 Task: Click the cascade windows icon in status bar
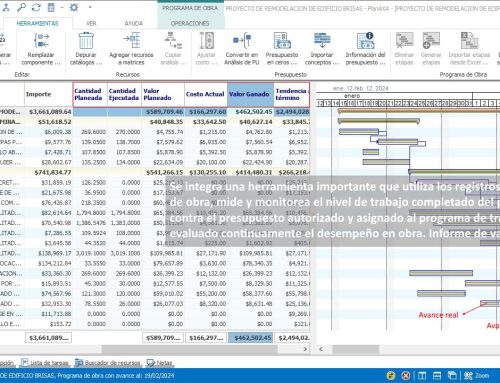click(452, 376)
